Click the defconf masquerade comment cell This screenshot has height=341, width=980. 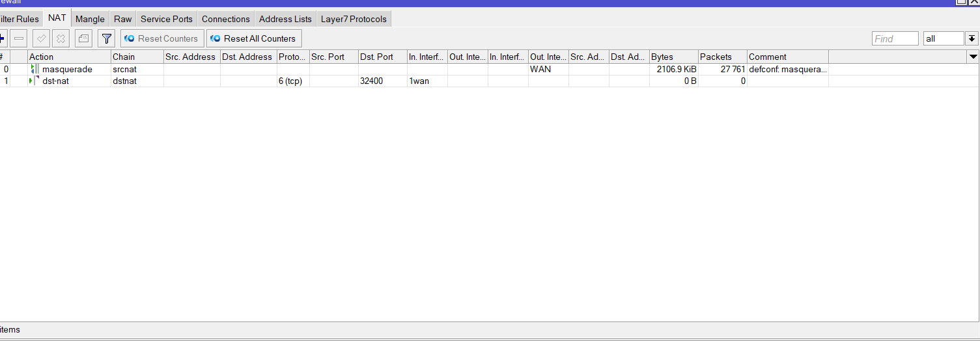(788, 69)
